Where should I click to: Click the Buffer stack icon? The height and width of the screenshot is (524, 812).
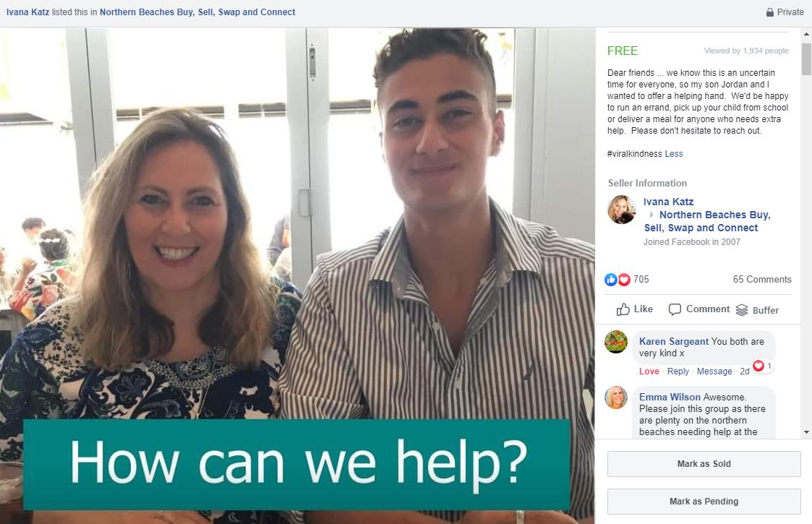point(742,309)
